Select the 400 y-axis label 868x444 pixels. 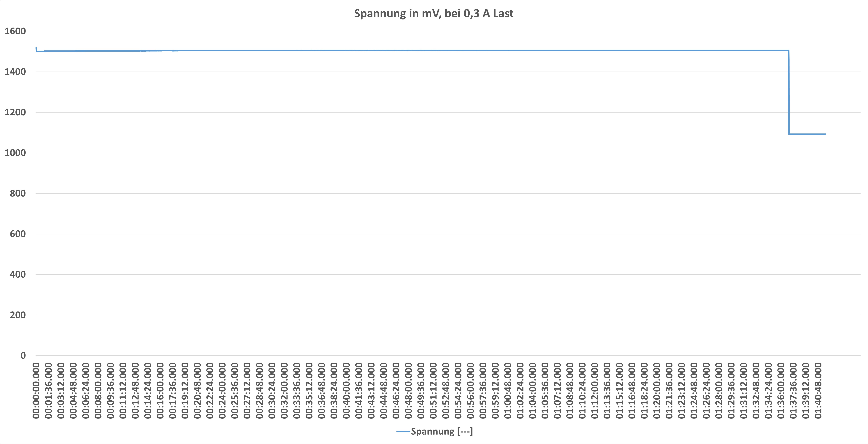pyautogui.click(x=18, y=274)
